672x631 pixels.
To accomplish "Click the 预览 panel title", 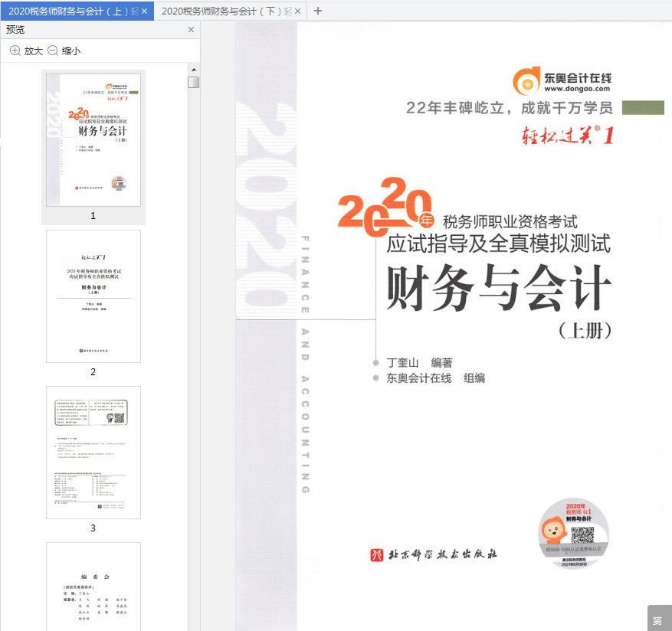I will pos(15,30).
